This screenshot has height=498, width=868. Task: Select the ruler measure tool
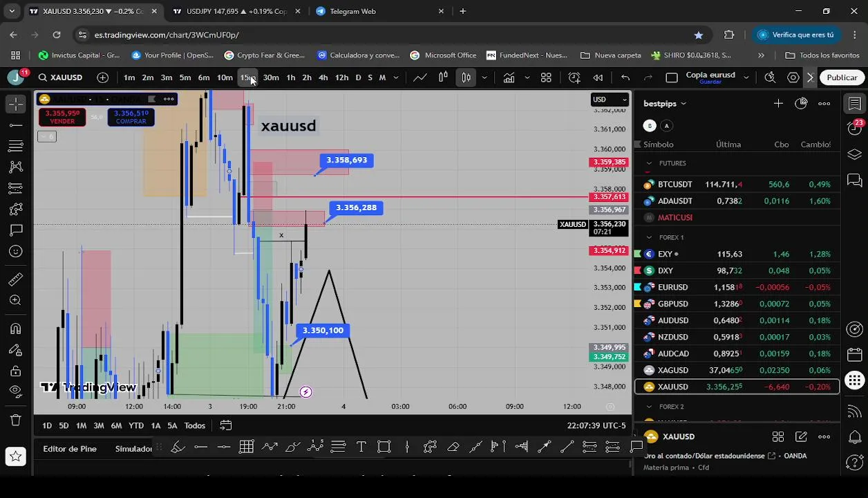(16, 279)
